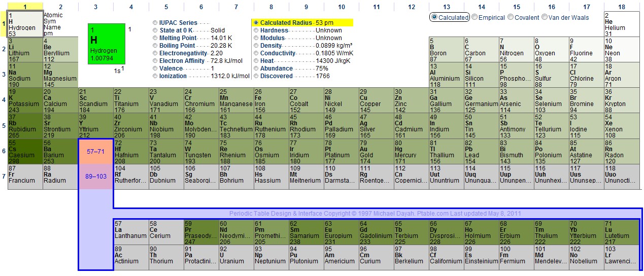Open the Helium element cell
Image resolution: width=644 pixels, height=276 pixels.
[622, 24]
